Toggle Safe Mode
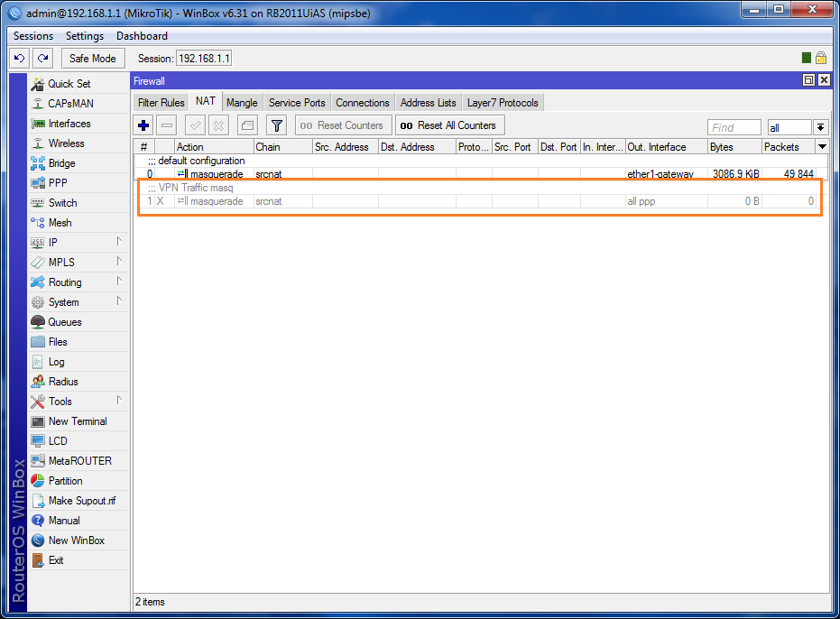This screenshot has width=840, height=619. pos(93,59)
